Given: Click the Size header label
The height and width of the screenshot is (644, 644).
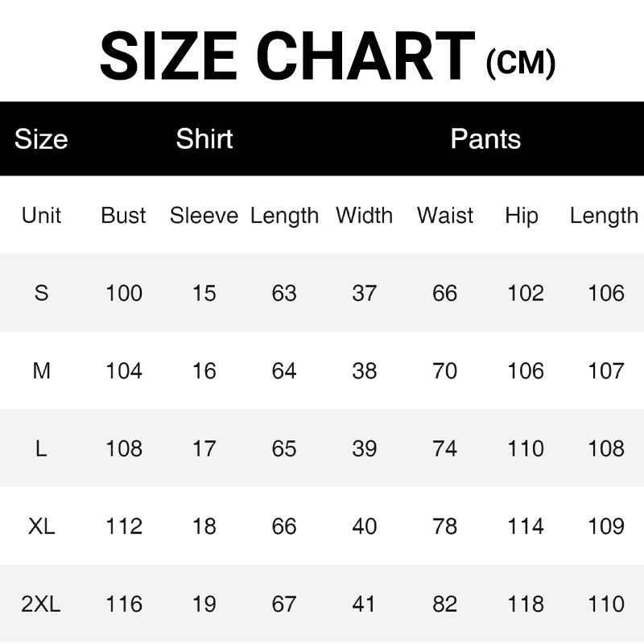Looking at the screenshot, I should pyautogui.click(x=41, y=138).
